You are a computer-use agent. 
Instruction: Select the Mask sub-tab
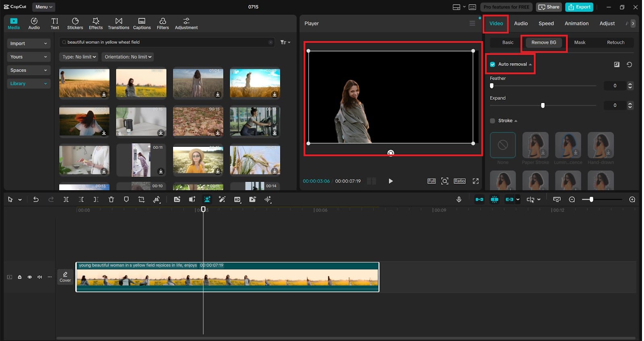click(x=580, y=42)
